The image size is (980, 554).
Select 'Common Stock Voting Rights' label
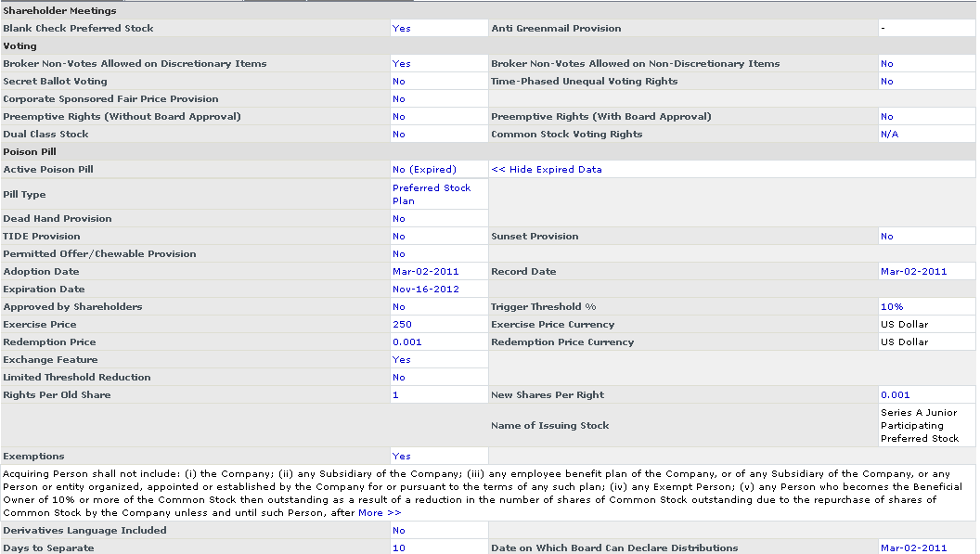(x=567, y=135)
